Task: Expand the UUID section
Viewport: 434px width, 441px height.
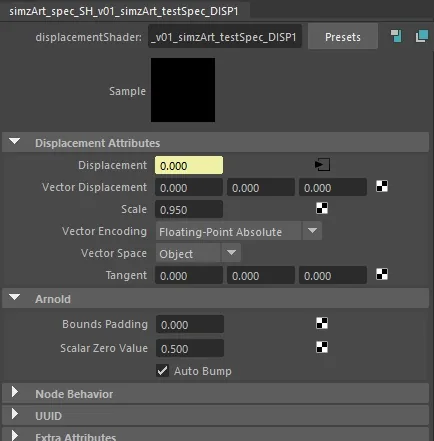Action: (x=15, y=414)
